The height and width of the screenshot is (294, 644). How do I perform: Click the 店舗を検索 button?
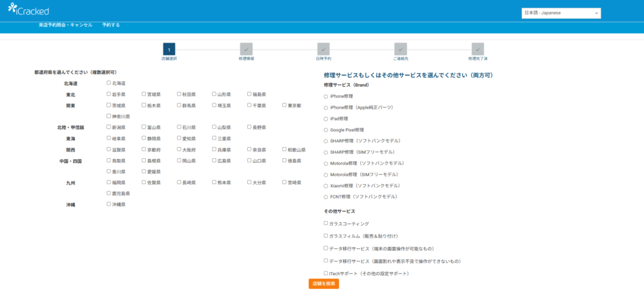coord(324,284)
